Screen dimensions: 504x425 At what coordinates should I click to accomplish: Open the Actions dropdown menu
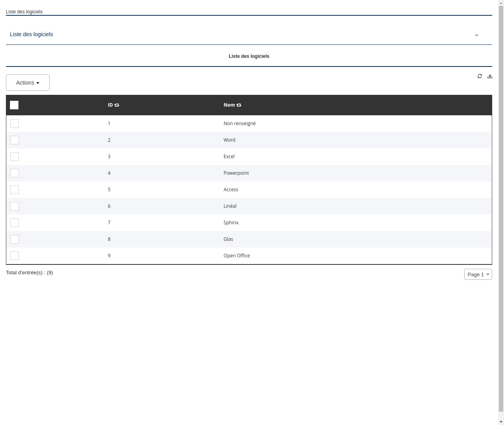(28, 83)
